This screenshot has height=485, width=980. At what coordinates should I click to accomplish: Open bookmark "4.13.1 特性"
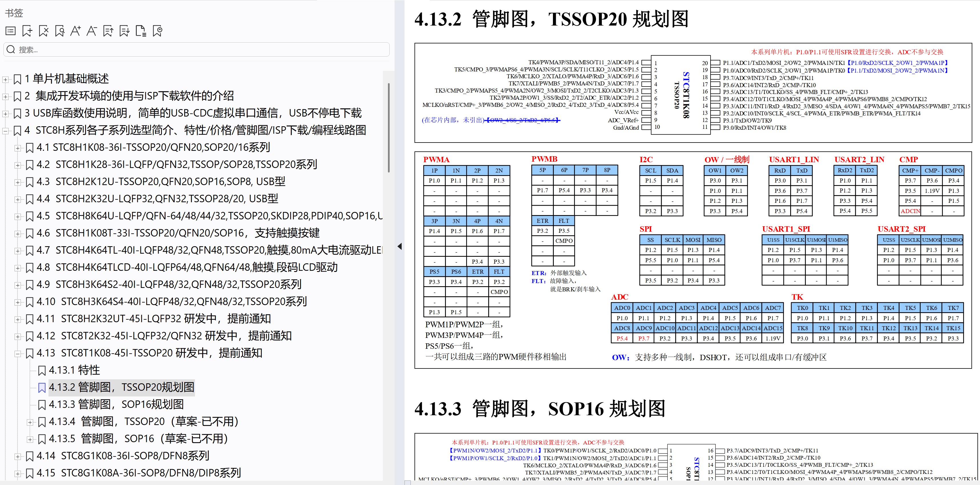75,370
